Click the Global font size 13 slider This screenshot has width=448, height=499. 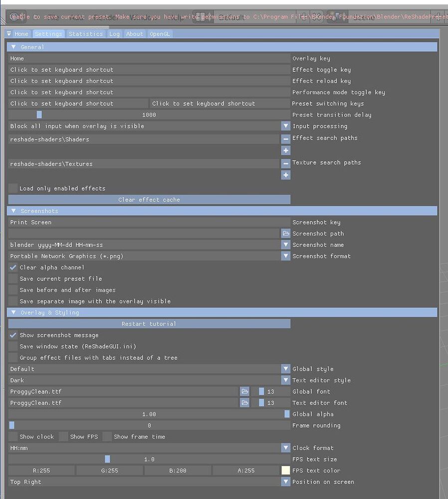coord(270,391)
